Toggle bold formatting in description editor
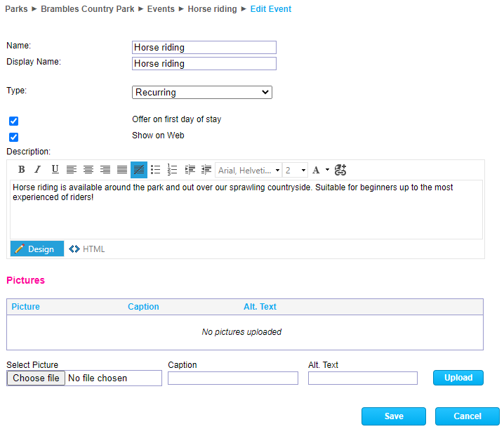 pyautogui.click(x=21, y=170)
